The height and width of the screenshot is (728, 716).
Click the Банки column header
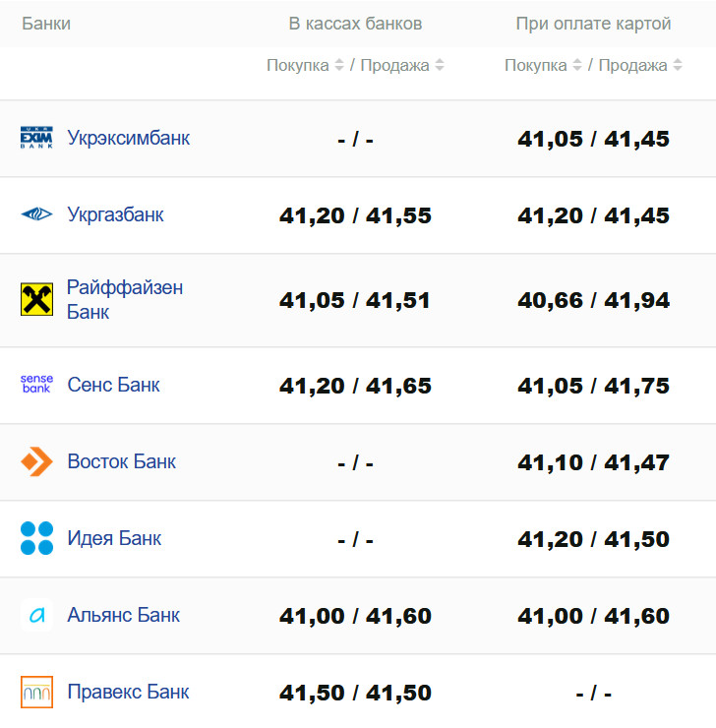click(46, 24)
